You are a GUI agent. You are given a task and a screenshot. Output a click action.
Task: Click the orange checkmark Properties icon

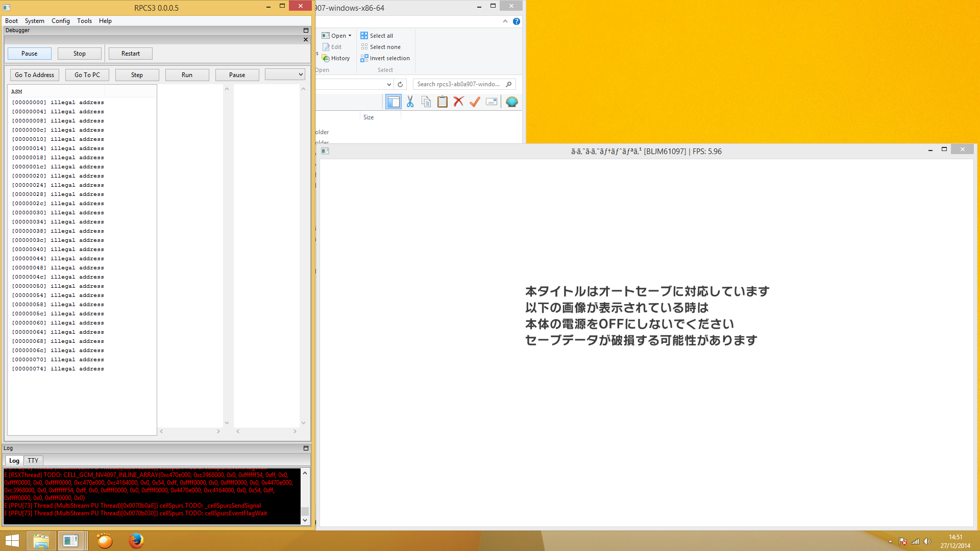pos(475,102)
